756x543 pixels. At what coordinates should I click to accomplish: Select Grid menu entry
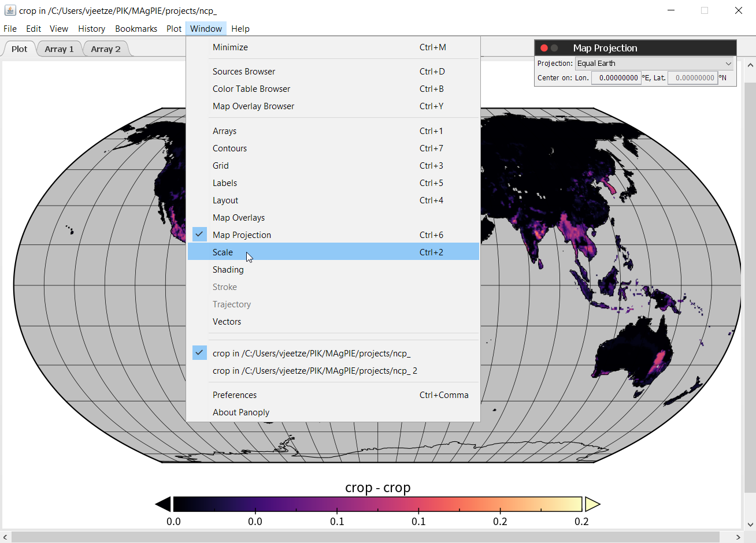click(333, 166)
